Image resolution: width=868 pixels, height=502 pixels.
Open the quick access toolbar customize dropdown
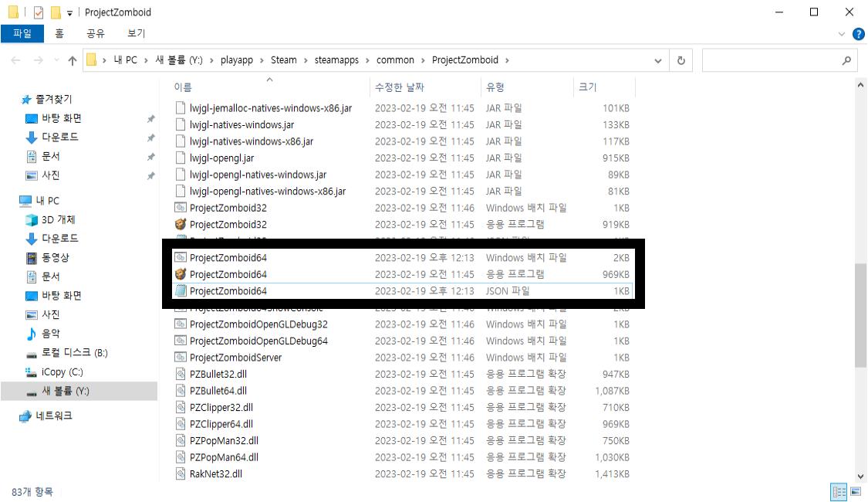tap(69, 13)
